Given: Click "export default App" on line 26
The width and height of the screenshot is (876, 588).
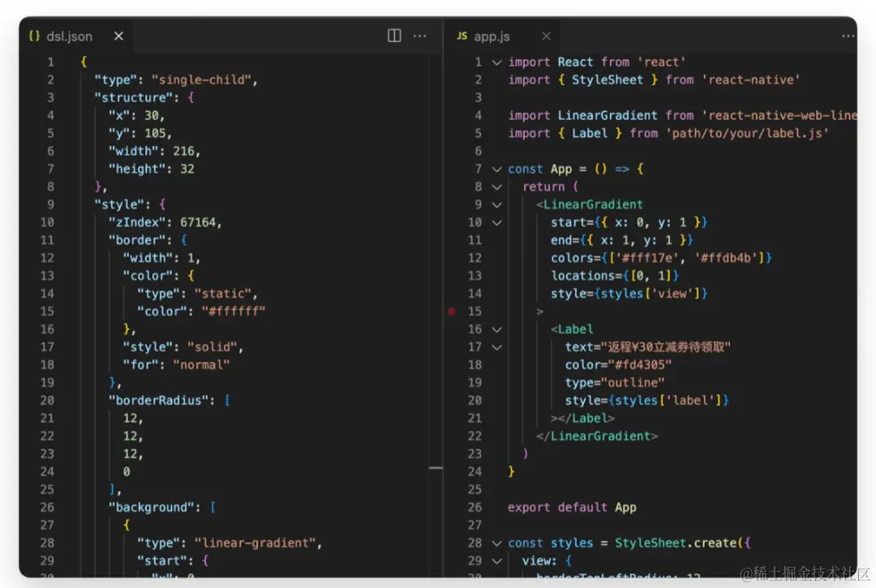Looking at the screenshot, I should [572, 508].
